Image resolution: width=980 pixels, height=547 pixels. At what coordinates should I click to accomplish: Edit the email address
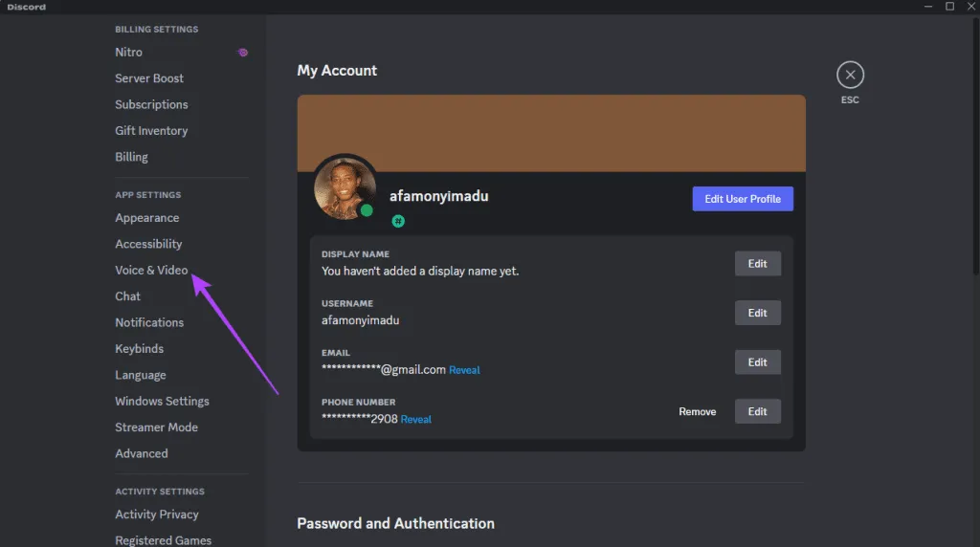(757, 362)
